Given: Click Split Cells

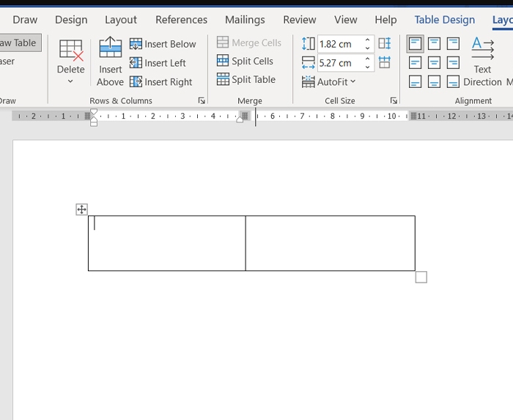Looking at the screenshot, I should pos(245,61).
